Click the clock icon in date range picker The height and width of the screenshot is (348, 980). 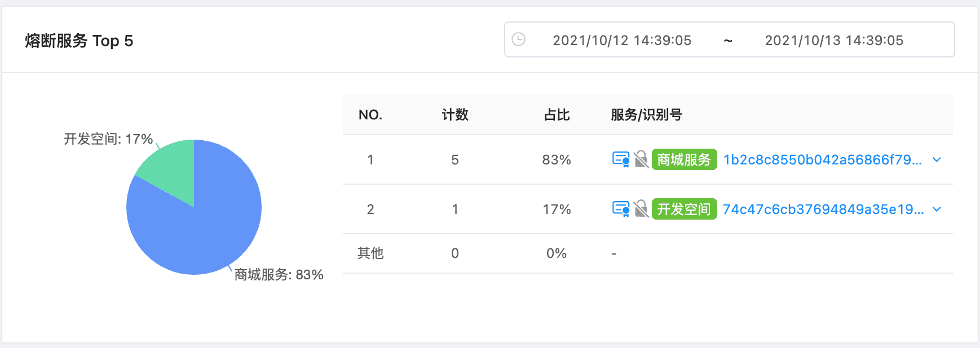coord(518,39)
